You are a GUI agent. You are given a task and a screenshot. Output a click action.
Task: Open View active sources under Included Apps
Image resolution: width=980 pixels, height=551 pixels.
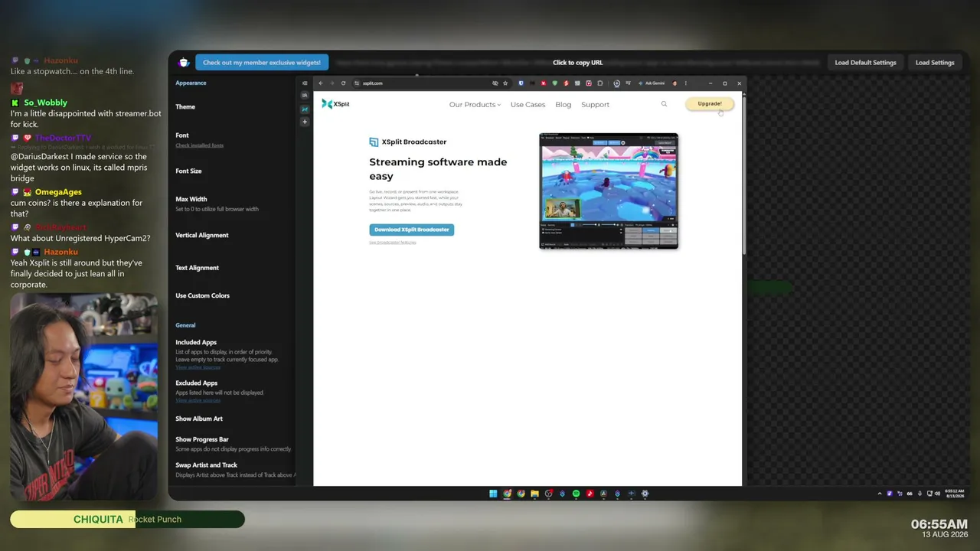coord(198,367)
